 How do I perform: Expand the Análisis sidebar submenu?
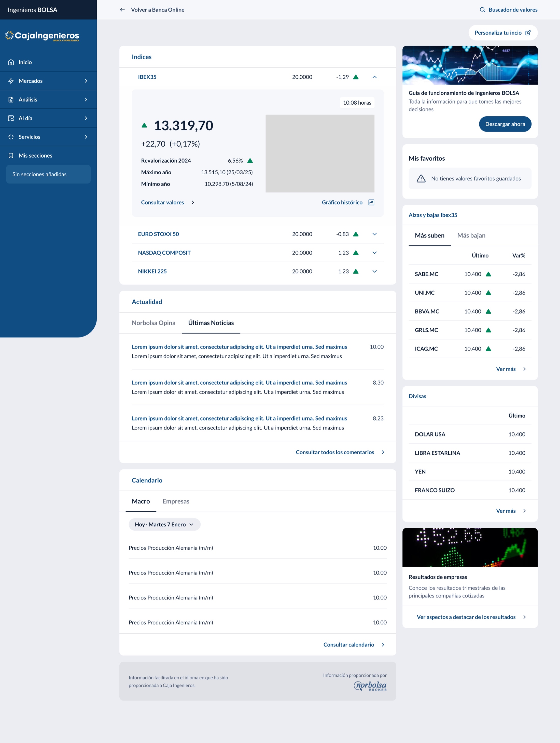coord(86,100)
